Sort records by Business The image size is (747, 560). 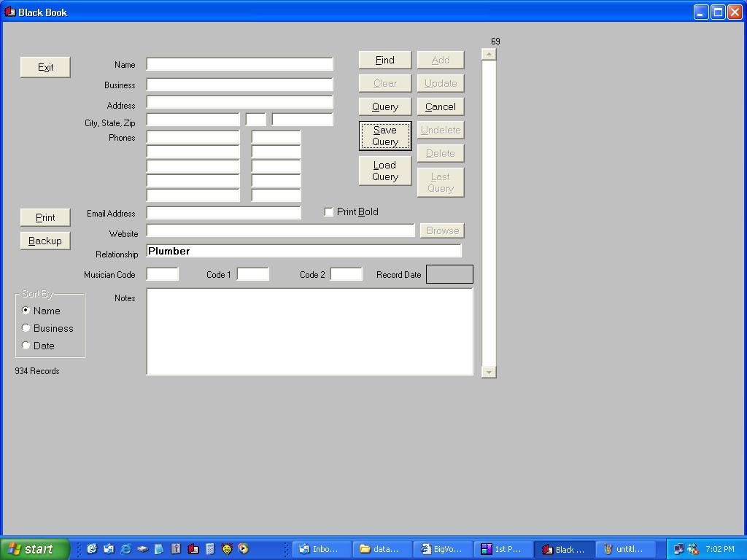click(x=26, y=328)
